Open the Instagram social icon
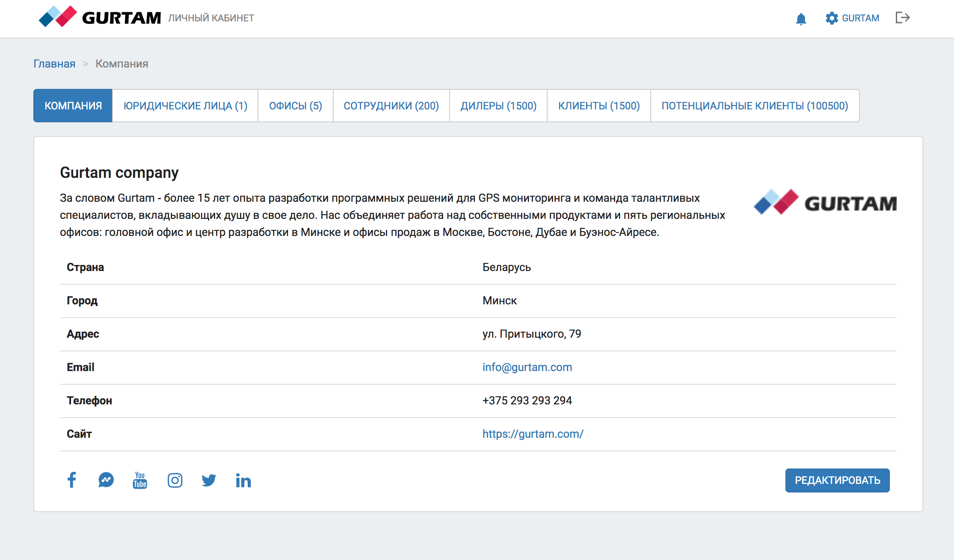Image resolution: width=954 pixels, height=560 pixels. point(175,480)
